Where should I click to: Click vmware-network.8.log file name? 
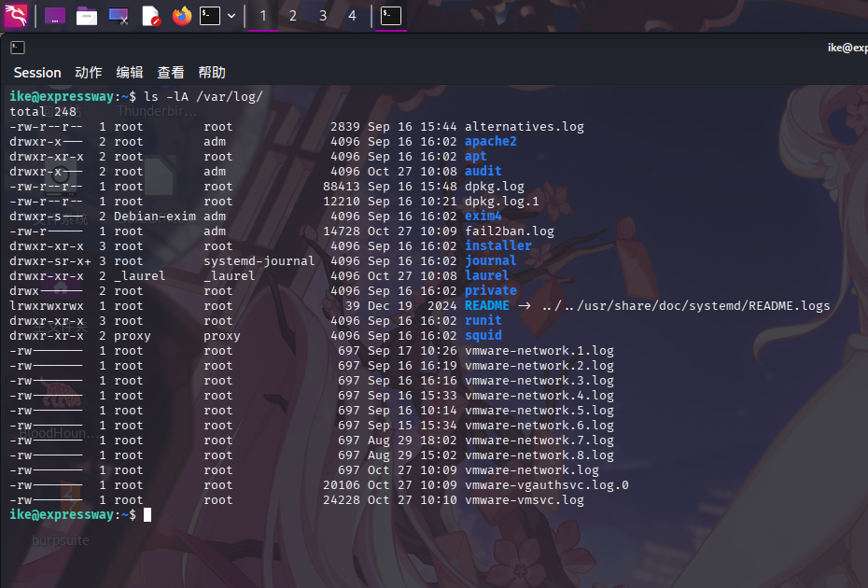click(x=539, y=455)
